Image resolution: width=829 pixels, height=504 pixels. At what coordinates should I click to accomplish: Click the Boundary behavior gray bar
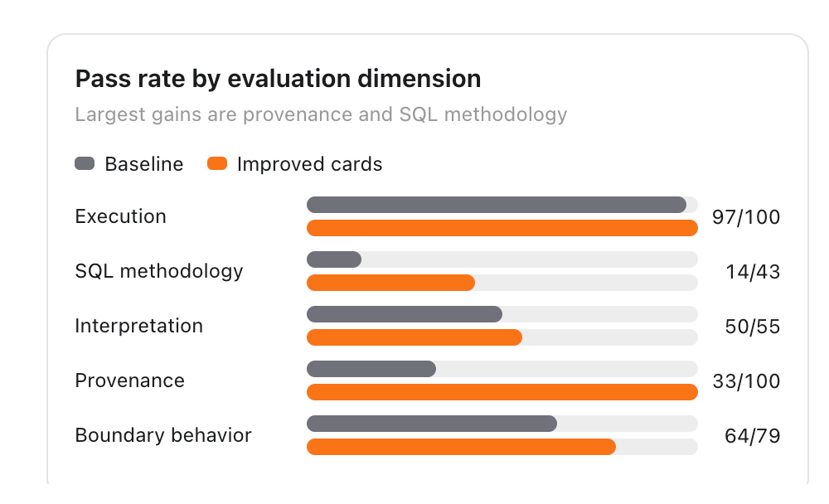(432, 424)
